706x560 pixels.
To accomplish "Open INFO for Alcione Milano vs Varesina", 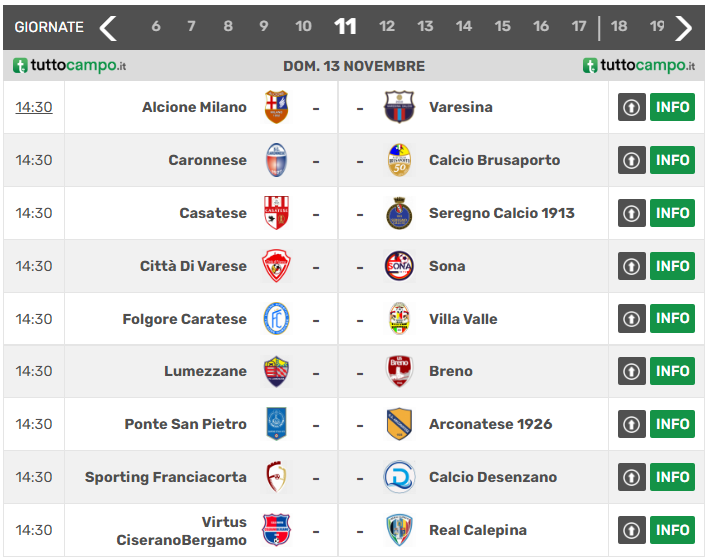I will 672,107.
